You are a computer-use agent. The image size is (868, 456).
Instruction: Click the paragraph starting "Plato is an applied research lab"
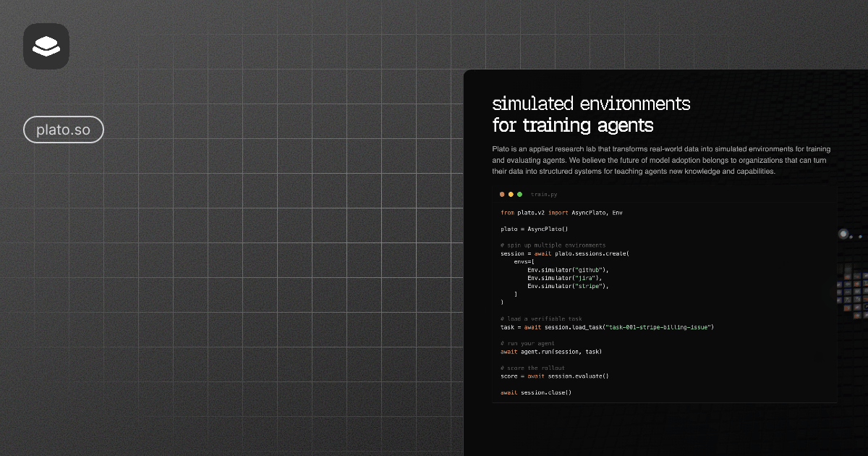(x=662, y=160)
